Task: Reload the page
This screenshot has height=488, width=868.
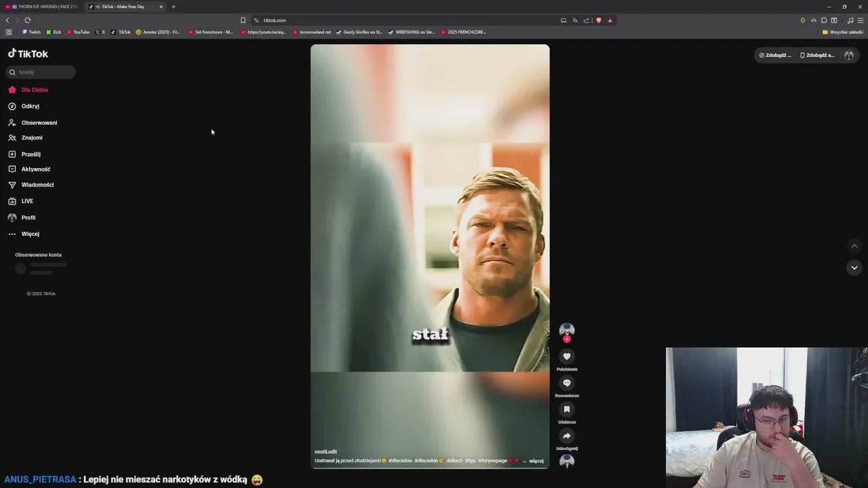Action: 28,20
